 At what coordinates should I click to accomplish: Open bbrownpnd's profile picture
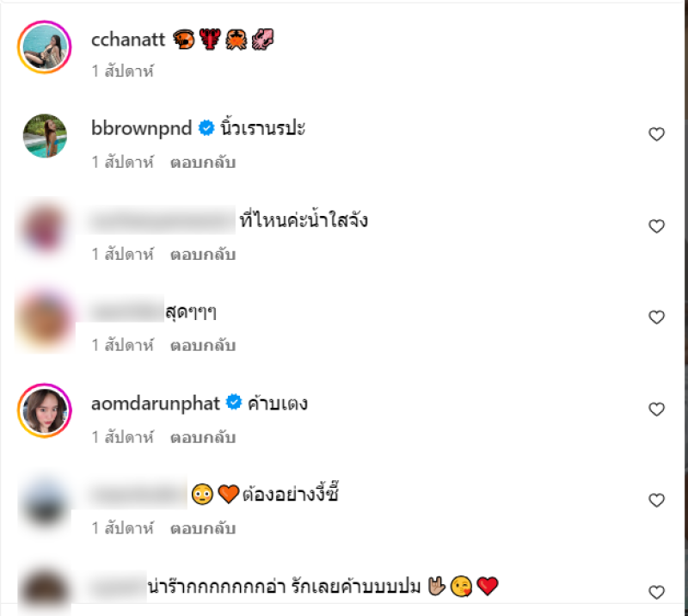44,136
